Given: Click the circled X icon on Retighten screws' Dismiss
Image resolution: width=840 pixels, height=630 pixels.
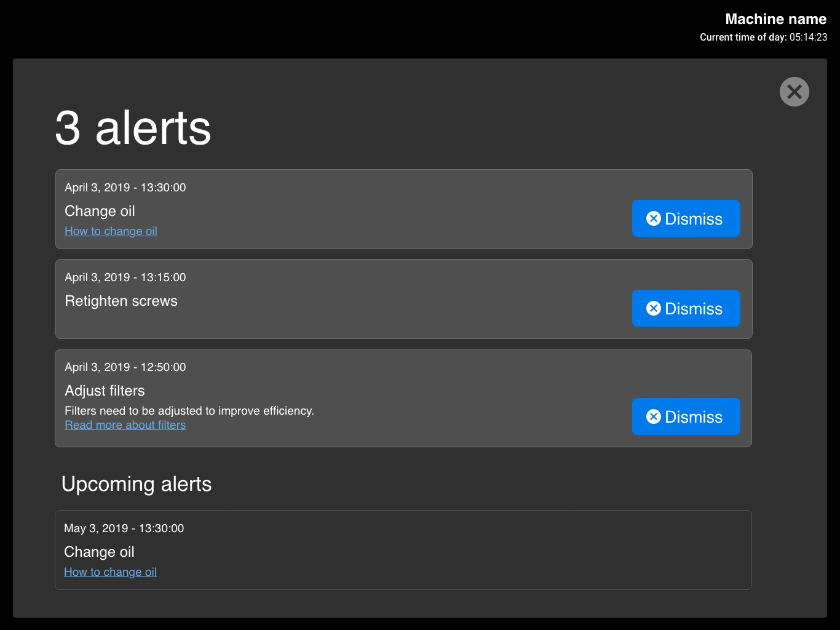Looking at the screenshot, I should (653, 308).
